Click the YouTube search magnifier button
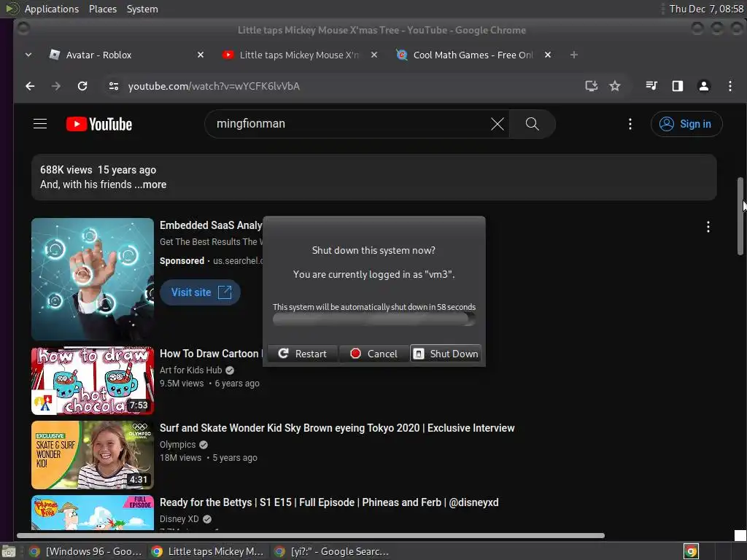Screen dimensions: 747x560 (532, 124)
